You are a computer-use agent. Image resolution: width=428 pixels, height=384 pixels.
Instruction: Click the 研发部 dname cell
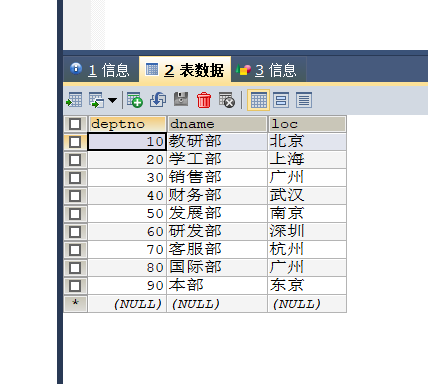point(217,232)
